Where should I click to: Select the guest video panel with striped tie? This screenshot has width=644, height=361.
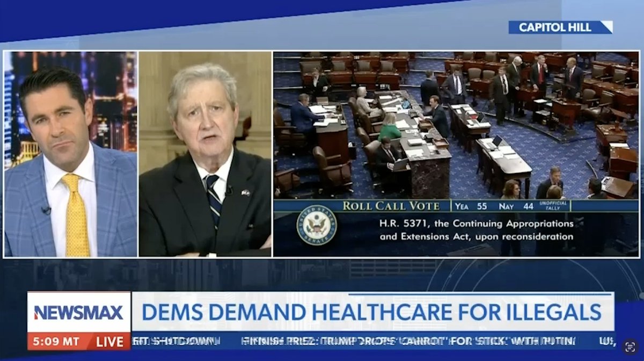click(x=205, y=154)
